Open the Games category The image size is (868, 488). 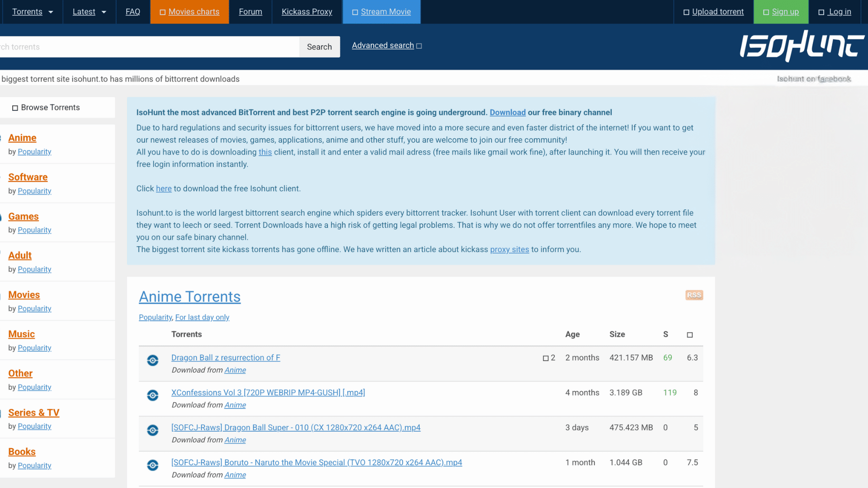(x=24, y=216)
